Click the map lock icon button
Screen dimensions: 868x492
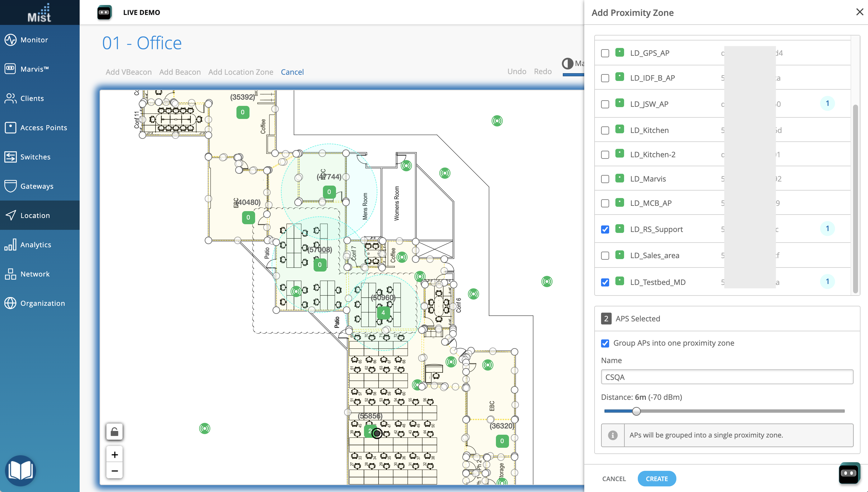tap(114, 432)
